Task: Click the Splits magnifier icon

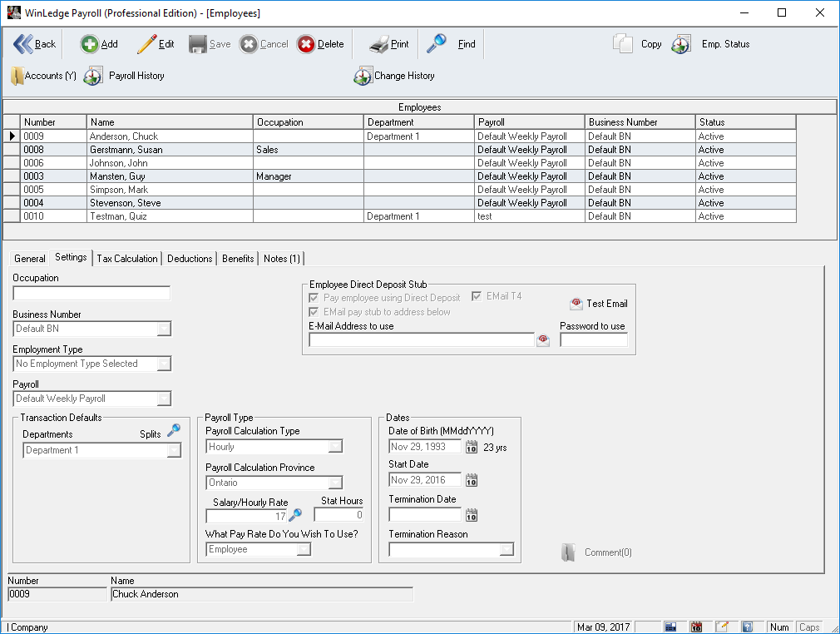Action: 173,430
